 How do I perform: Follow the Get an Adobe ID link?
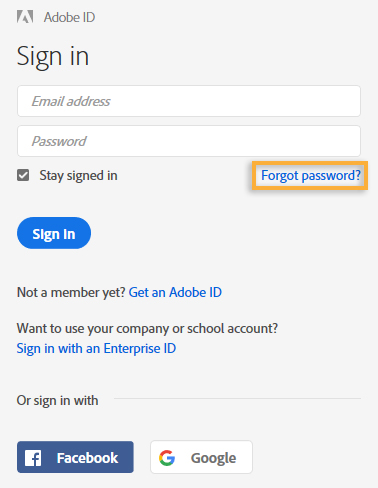[x=175, y=292]
